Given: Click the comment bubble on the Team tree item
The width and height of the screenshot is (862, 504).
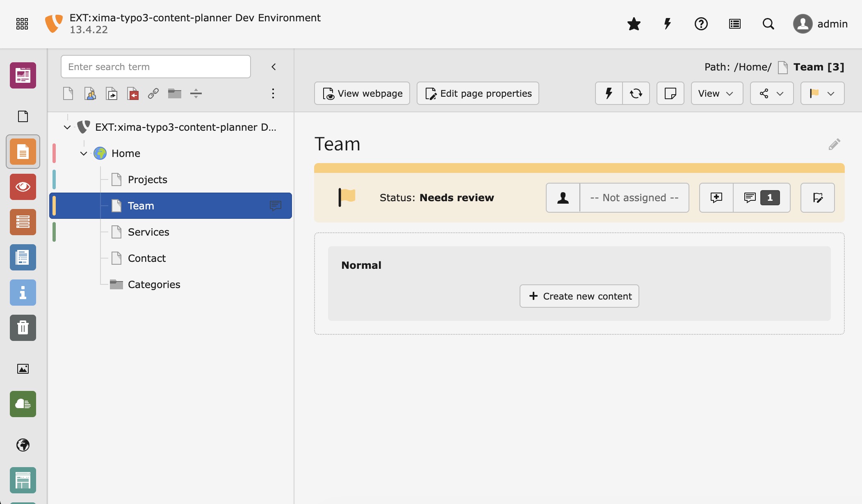Looking at the screenshot, I should pos(276,206).
